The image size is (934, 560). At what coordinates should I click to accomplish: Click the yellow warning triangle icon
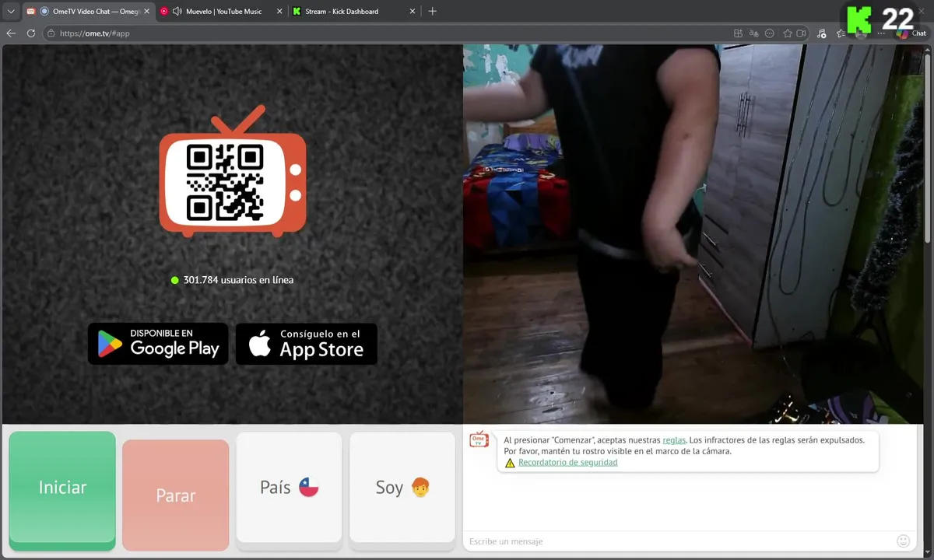click(510, 463)
